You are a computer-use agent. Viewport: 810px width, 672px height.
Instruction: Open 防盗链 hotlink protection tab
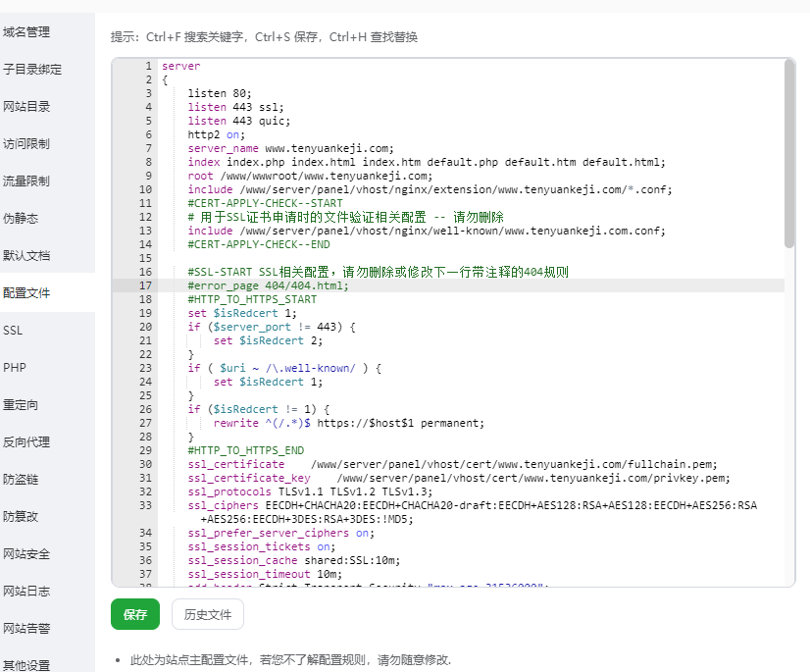pos(21,480)
